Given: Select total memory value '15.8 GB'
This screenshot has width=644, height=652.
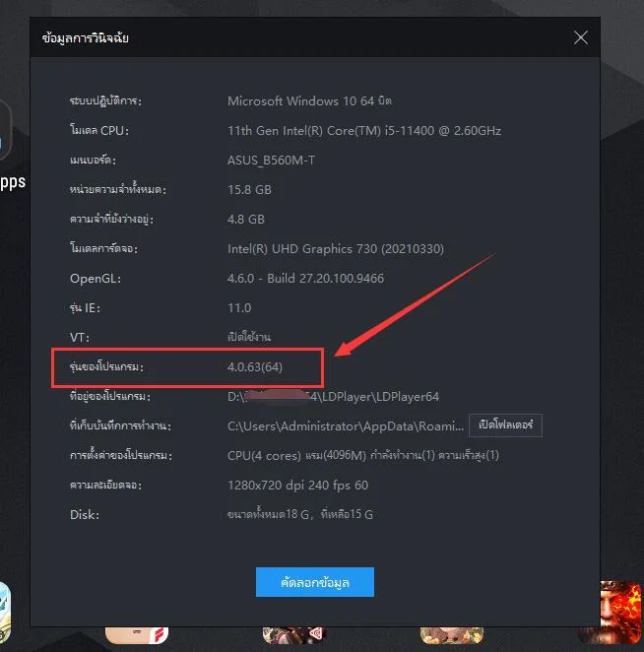Looking at the screenshot, I should pyautogui.click(x=249, y=190).
